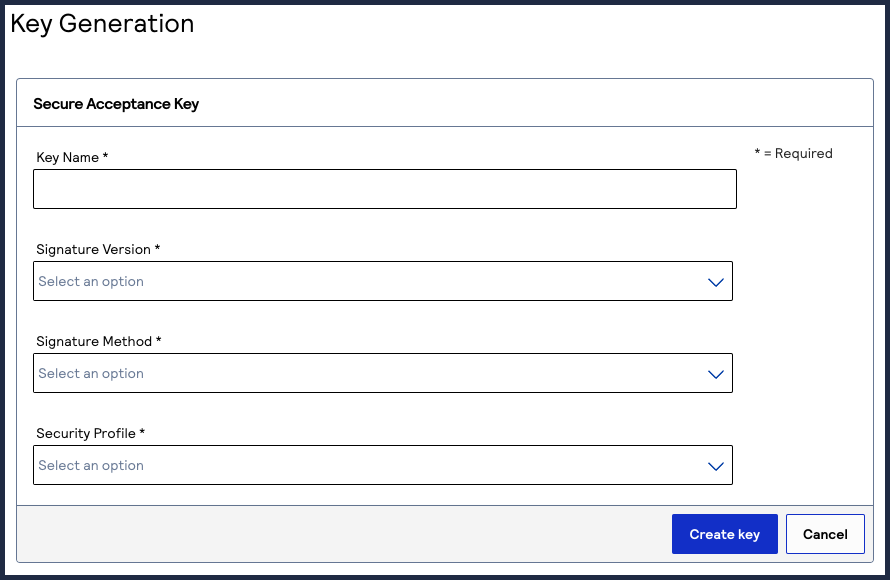
Task: Click the Key Generation page title
Action: click(102, 24)
